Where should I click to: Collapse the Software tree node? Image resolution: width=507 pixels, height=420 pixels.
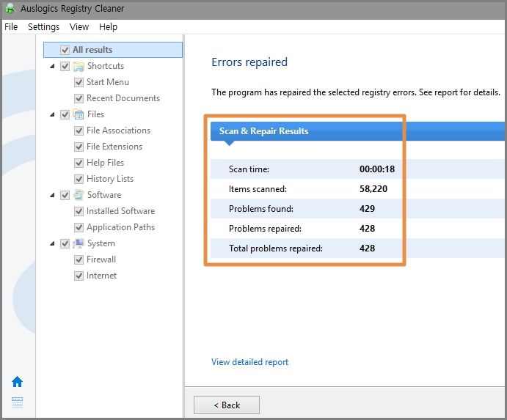pos(52,195)
